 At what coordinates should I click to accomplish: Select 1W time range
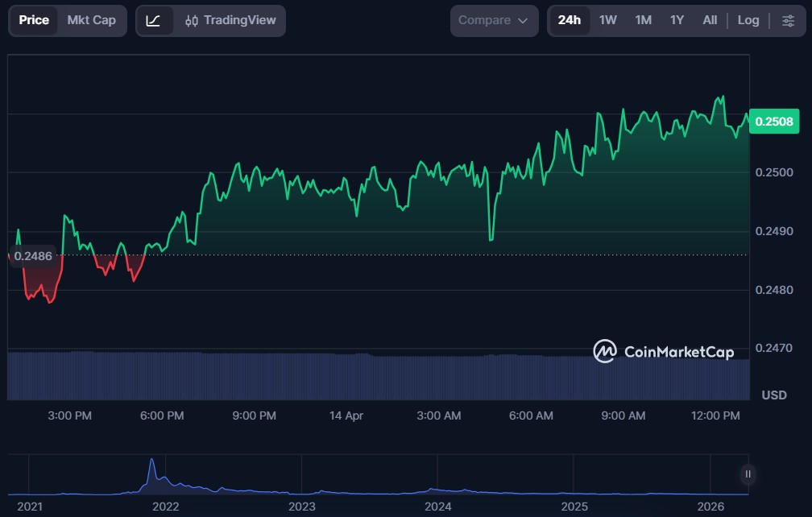pos(608,20)
